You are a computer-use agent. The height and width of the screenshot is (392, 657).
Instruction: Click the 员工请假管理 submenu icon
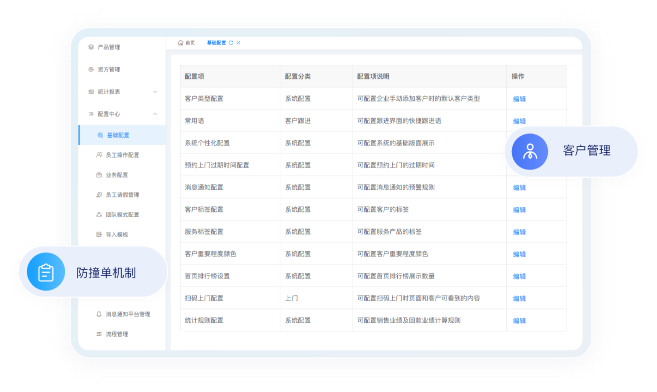99,195
